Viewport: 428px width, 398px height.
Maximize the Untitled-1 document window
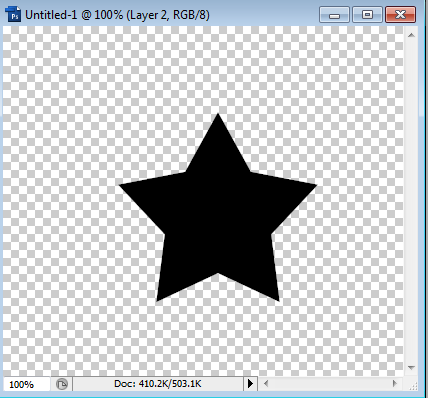point(367,15)
